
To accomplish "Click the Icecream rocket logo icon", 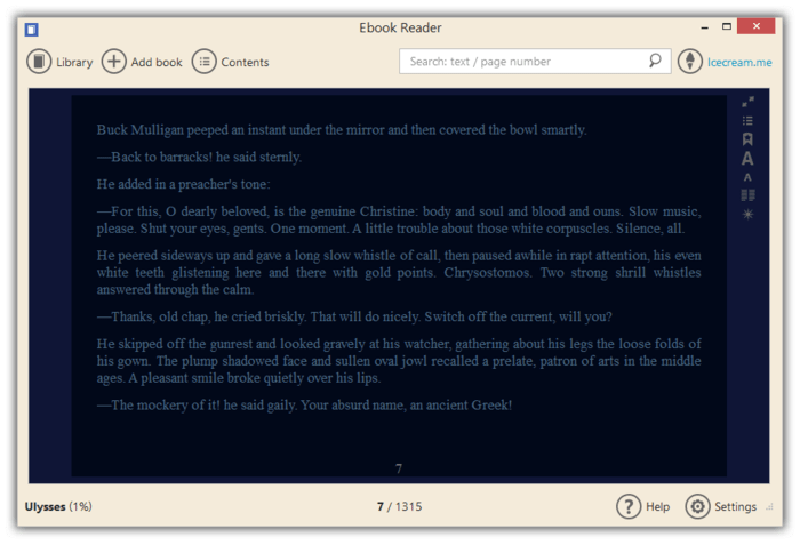I will point(690,61).
